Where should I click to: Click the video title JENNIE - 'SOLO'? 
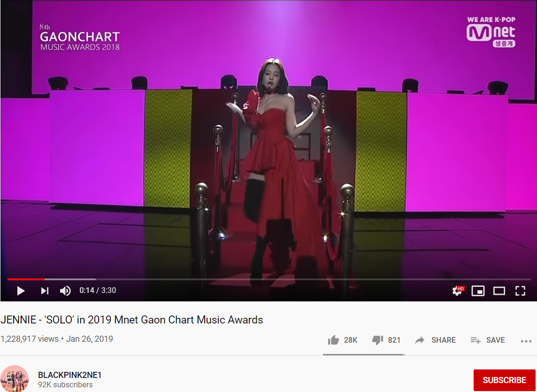[x=132, y=320]
